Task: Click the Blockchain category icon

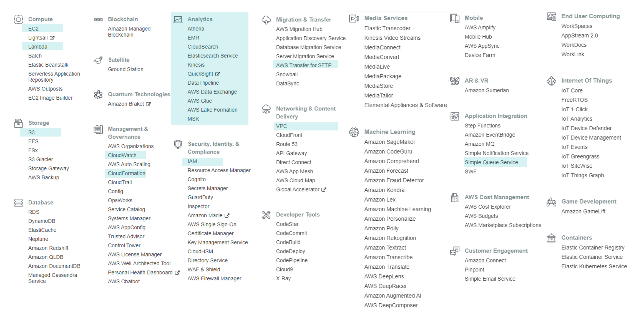Action: click(x=98, y=19)
